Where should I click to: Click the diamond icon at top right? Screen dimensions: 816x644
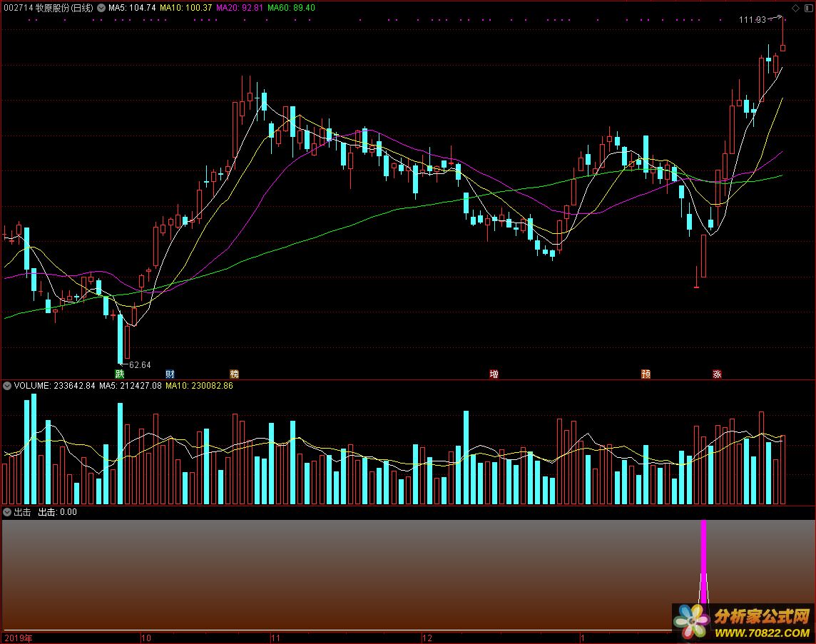795,8
